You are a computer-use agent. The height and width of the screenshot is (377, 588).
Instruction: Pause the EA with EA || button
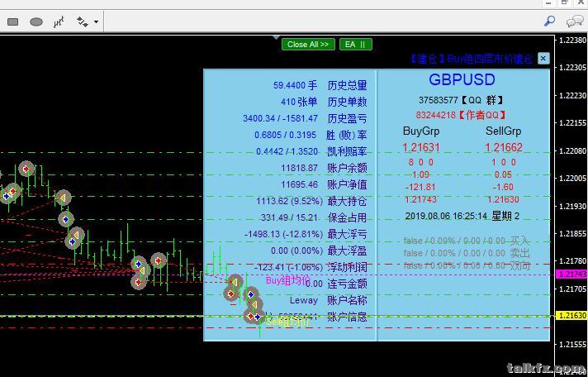tap(355, 45)
